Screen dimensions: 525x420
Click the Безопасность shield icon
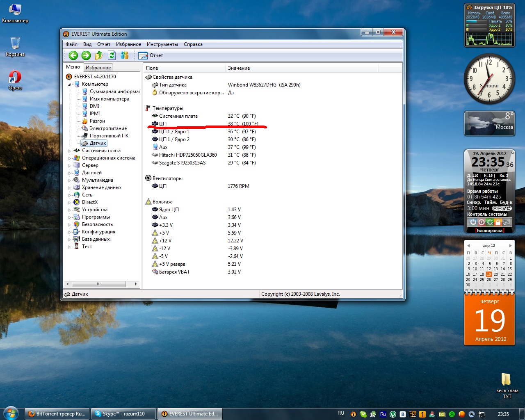pos(76,224)
